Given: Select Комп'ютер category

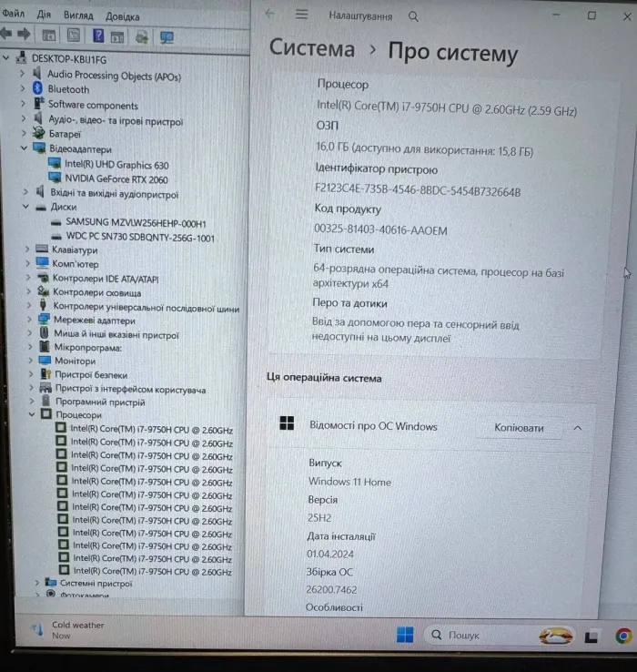Looking at the screenshot, I should [75, 263].
